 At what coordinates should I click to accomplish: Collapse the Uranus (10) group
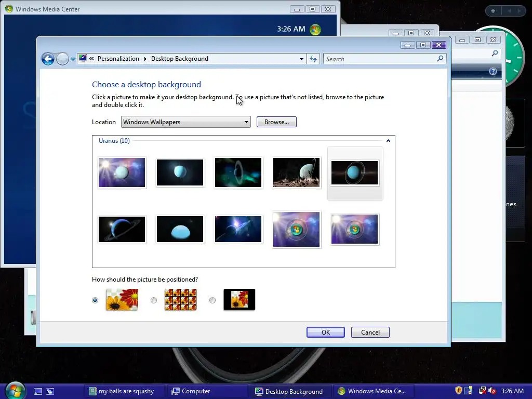point(388,141)
